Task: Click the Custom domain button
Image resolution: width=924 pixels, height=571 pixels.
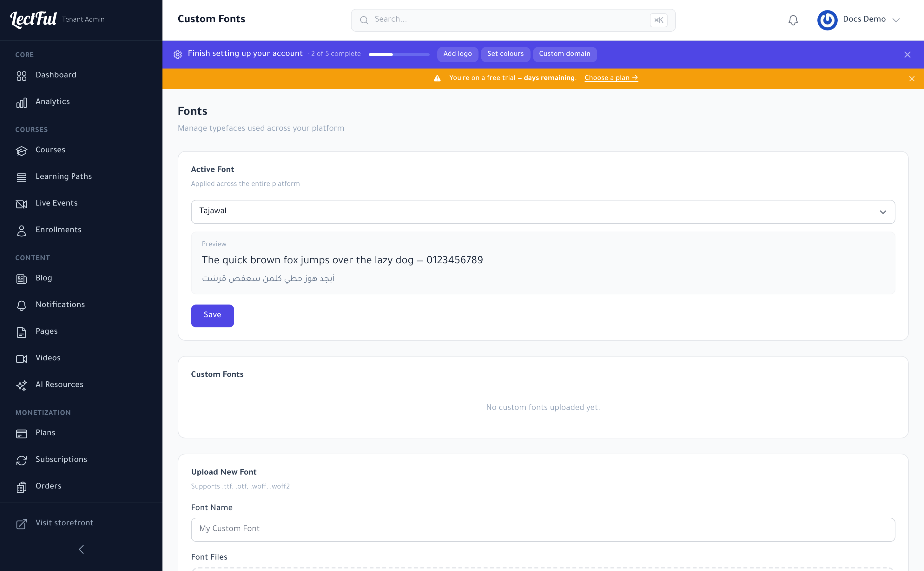Action: pos(564,54)
